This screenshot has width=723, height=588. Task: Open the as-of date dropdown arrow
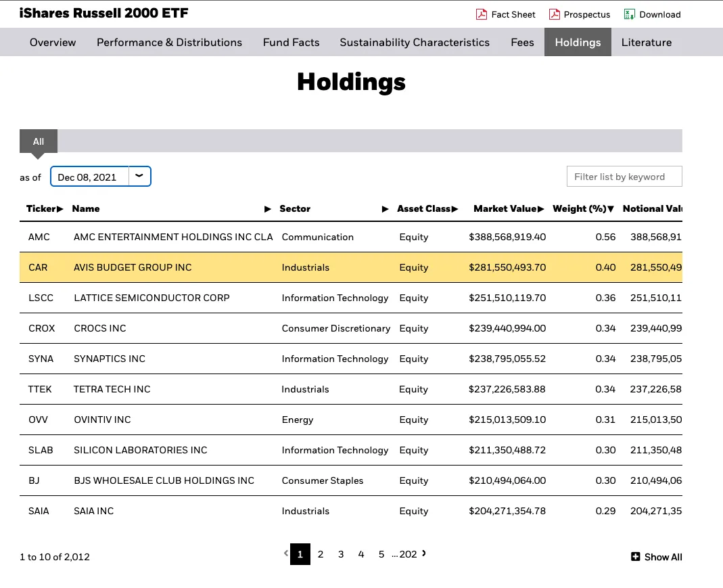point(139,176)
